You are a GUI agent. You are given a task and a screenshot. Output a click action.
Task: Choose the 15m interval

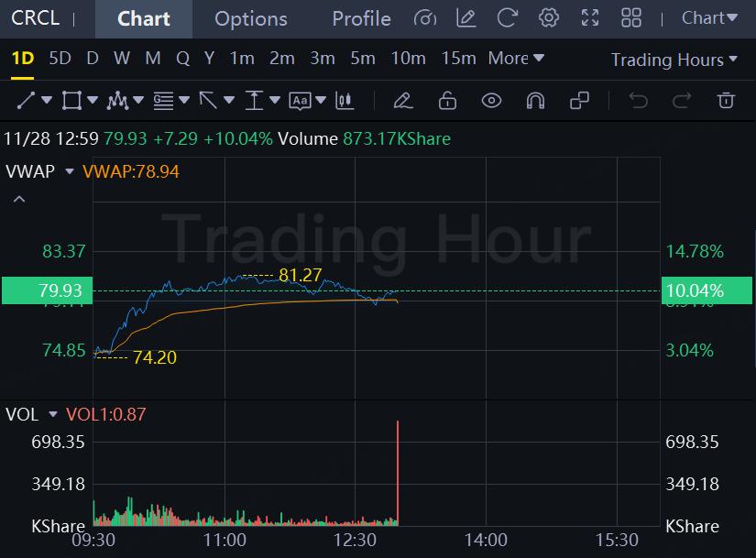pos(458,59)
